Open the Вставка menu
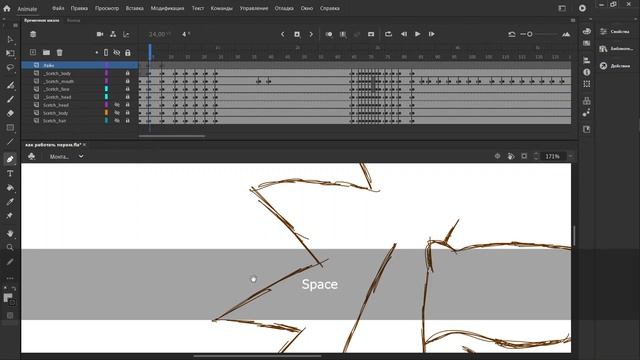640x360 pixels. (135, 8)
